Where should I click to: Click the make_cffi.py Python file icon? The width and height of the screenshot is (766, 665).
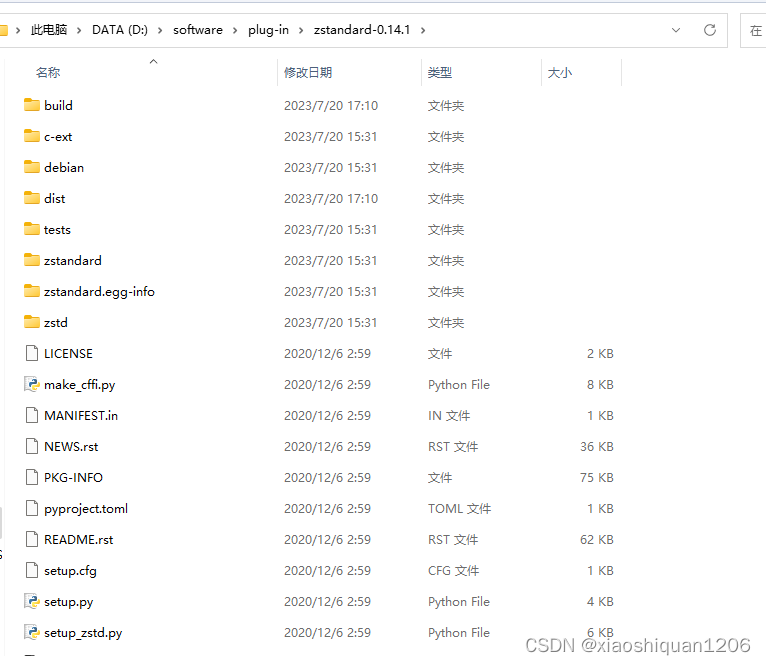pos(32,384)
